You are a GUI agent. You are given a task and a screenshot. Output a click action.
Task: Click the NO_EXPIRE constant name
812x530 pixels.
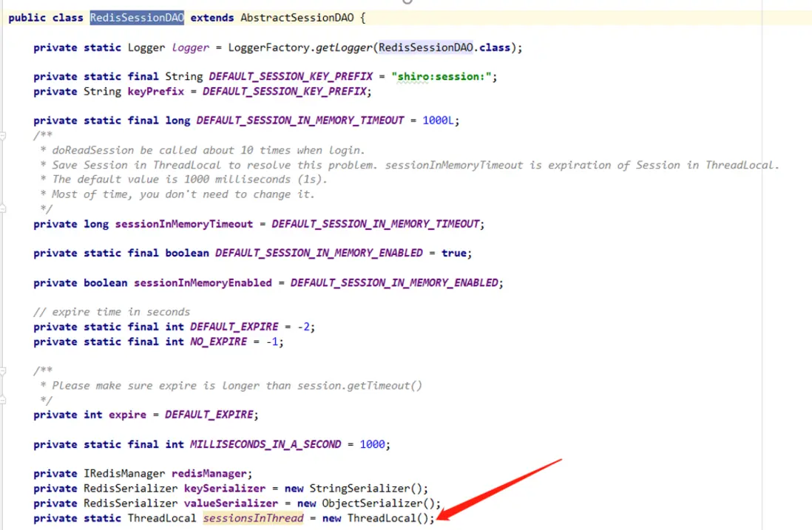[x=218, y=342]
